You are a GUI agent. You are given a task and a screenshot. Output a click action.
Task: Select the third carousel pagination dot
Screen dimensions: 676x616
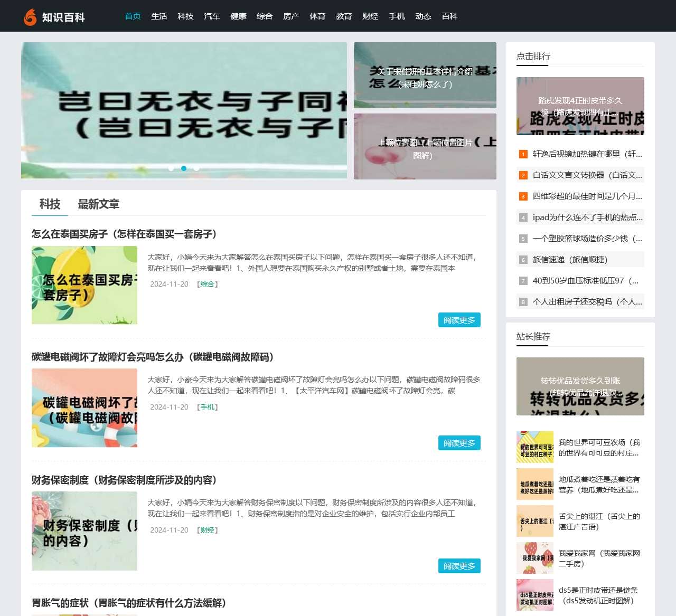pyautogui.click(x=196, y=168)
